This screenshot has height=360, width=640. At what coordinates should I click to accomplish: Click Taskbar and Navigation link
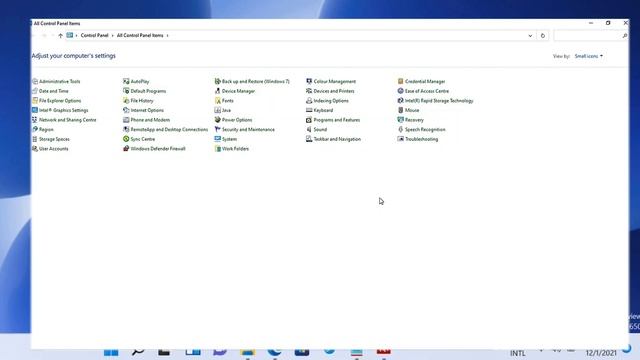(337, 139)
